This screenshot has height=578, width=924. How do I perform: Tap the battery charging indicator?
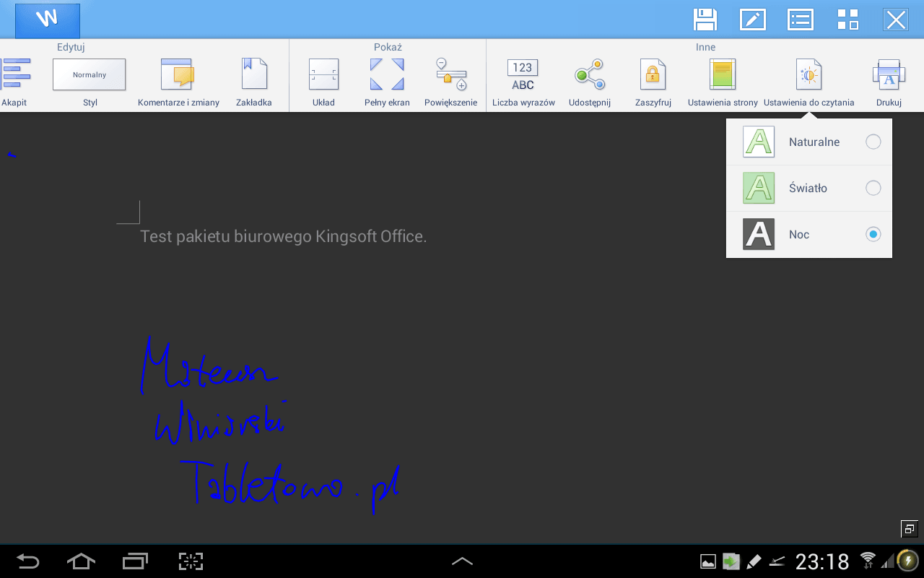point(907,561)
